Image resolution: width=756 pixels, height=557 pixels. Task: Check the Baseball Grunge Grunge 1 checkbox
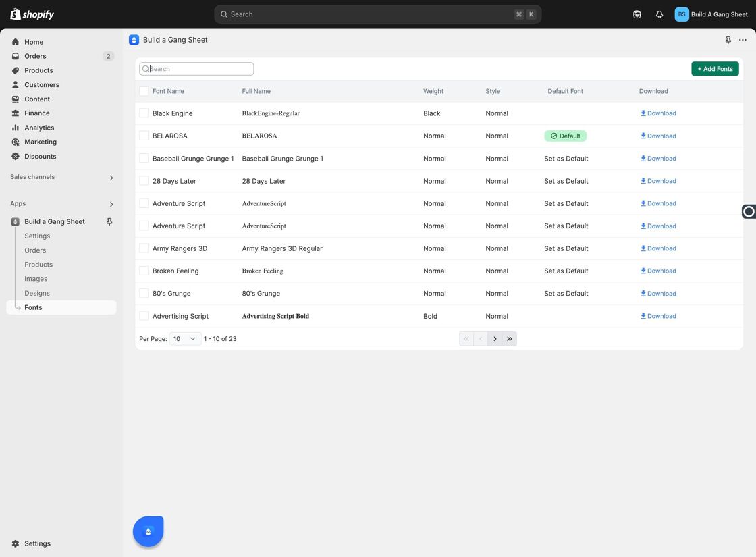(144, 158)
